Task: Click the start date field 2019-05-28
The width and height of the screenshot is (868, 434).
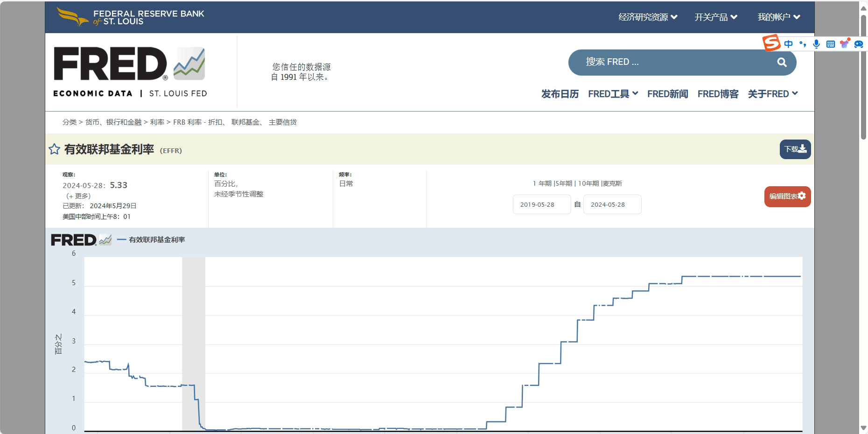Action: point(542,204)
